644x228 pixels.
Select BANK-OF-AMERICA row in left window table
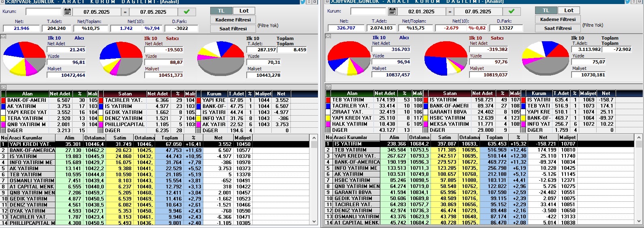[x=155, y=150]
